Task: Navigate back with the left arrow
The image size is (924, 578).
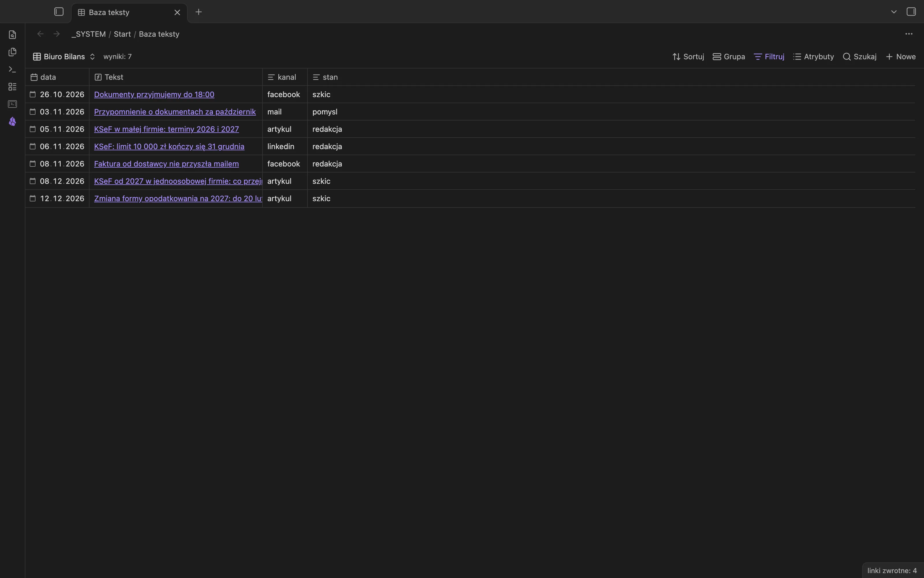Action: click(x=40, y=34)
